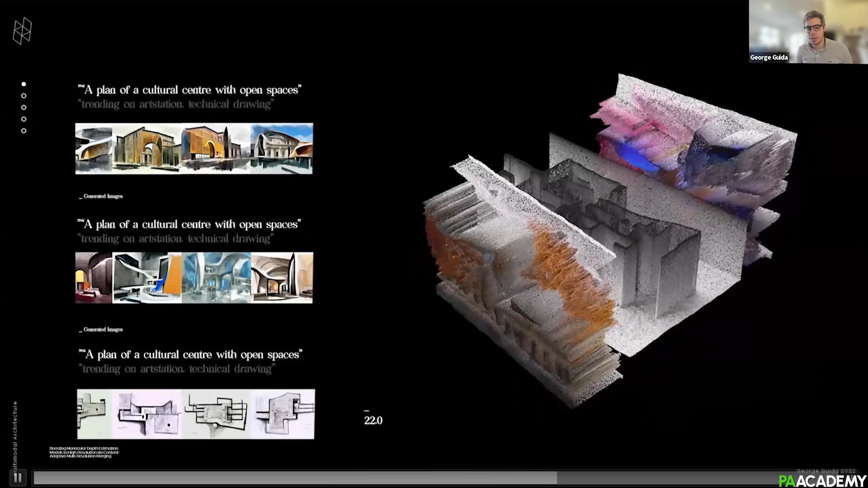Open the pink-tinted floor plan thumbnail

pos(147,414)
